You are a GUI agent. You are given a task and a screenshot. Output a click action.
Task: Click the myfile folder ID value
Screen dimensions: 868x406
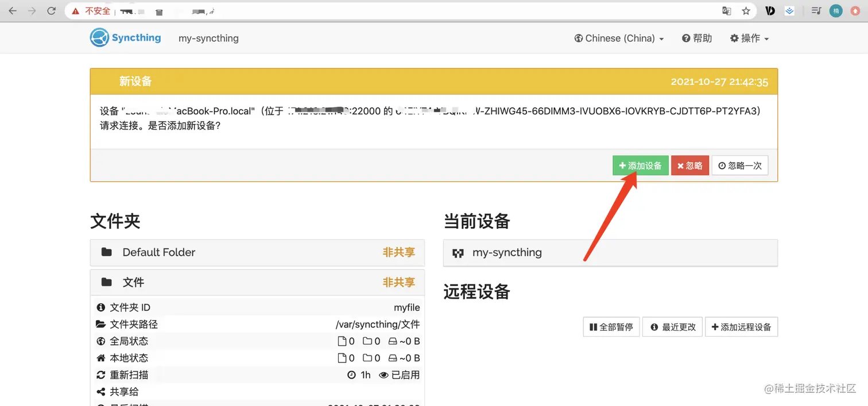(x=406, y=307)
